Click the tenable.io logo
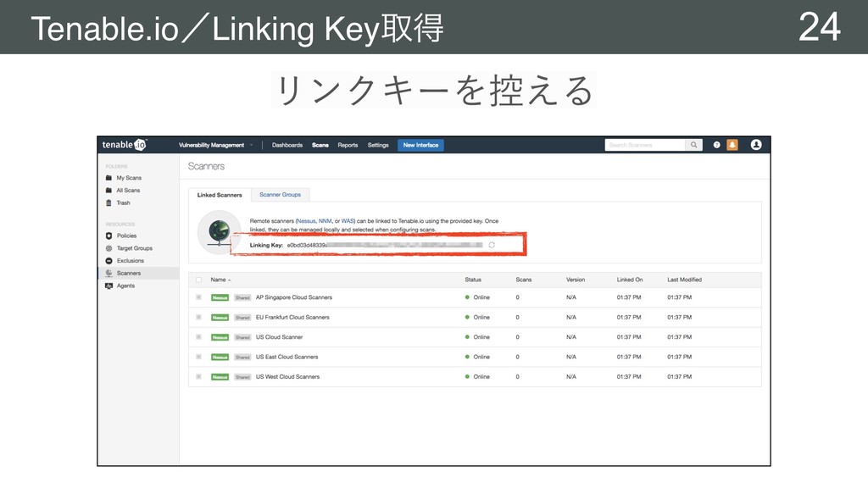Screen dimensions: 868x488 pyautogui.click(x=124, y=145)
